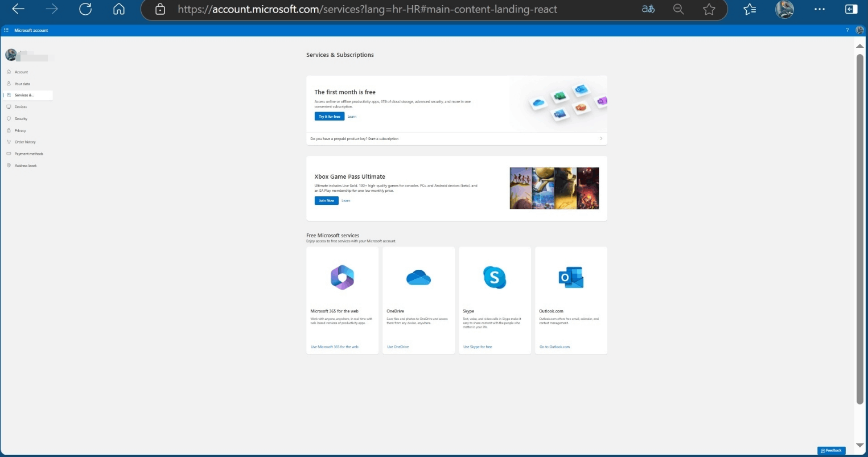This screenshot has width=868, height=457.
Task: Open the favorites list icon
Action: (x=750, y=9)
